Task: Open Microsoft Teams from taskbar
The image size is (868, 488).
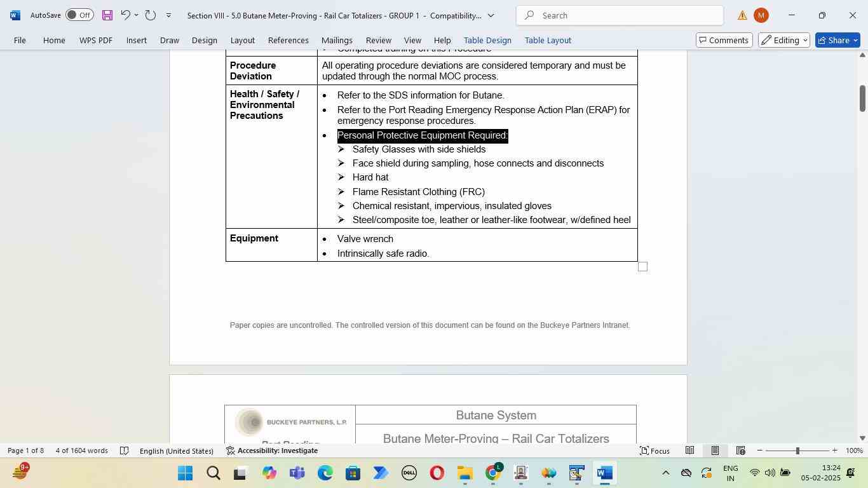Action: [297, 473]
